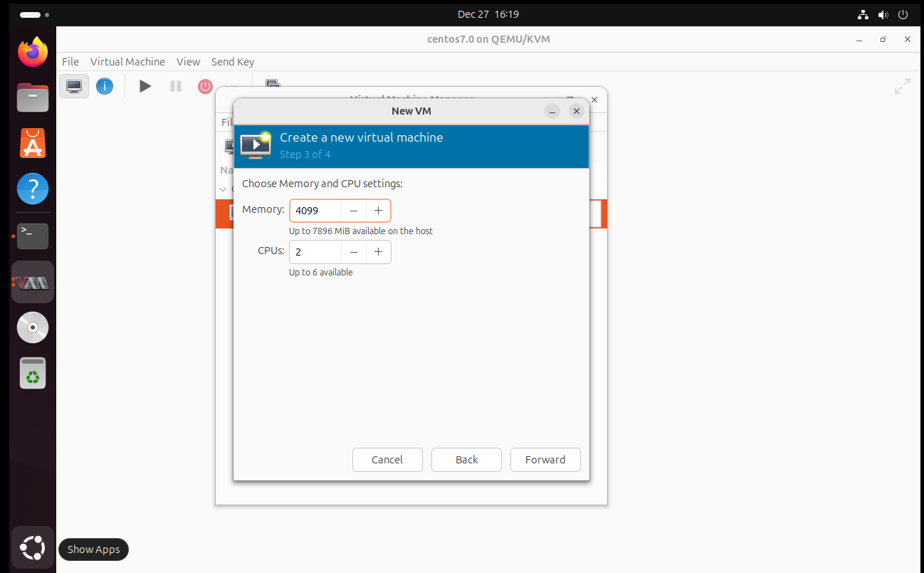Open the disc media dock icon

coord(33,327)
